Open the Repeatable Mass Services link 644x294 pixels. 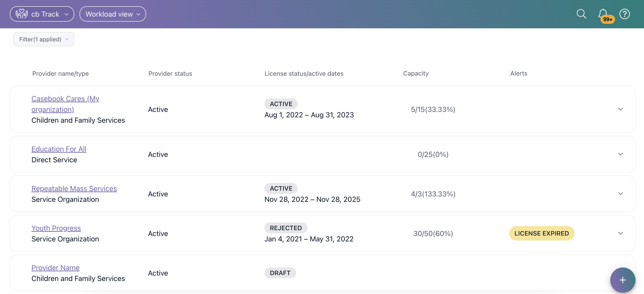[x=74, y=189]
